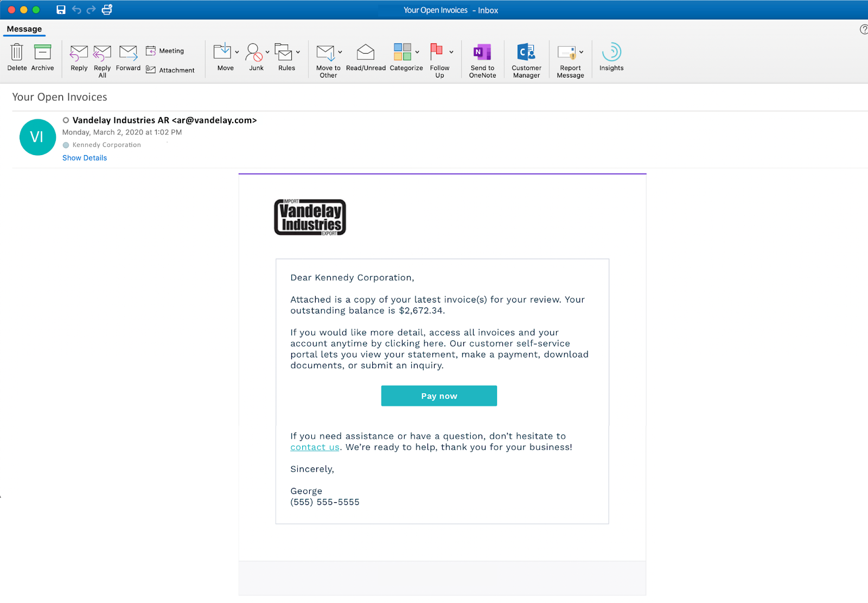The height and width of the screenshot is (603, 868).
Task: Click the Move folder icon
Action: click(222, 52)
